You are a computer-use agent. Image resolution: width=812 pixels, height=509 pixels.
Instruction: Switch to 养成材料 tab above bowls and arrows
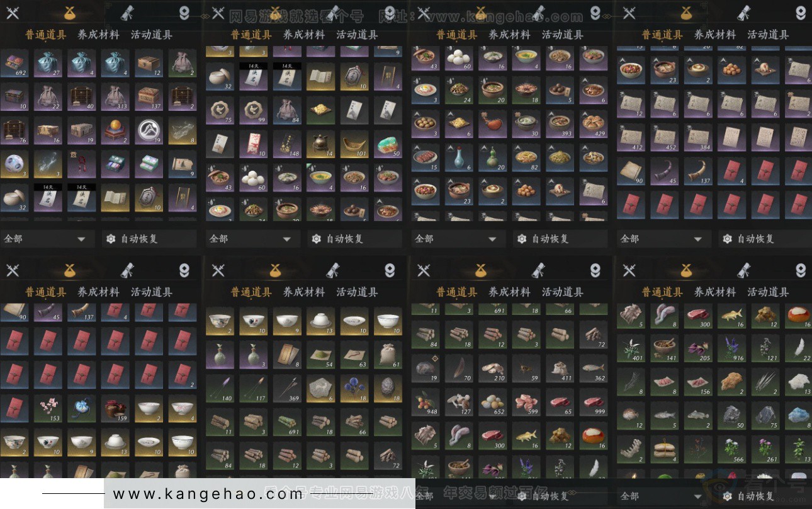tap(304, 292)
